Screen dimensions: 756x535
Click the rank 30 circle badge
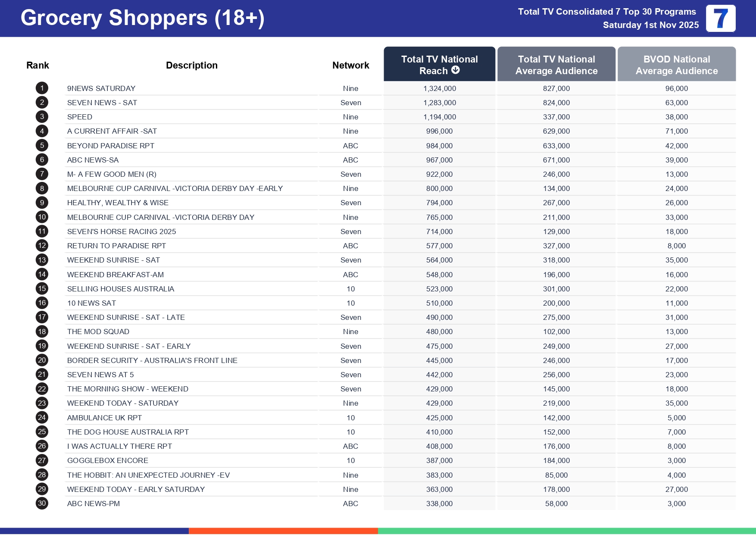[42, 504]
